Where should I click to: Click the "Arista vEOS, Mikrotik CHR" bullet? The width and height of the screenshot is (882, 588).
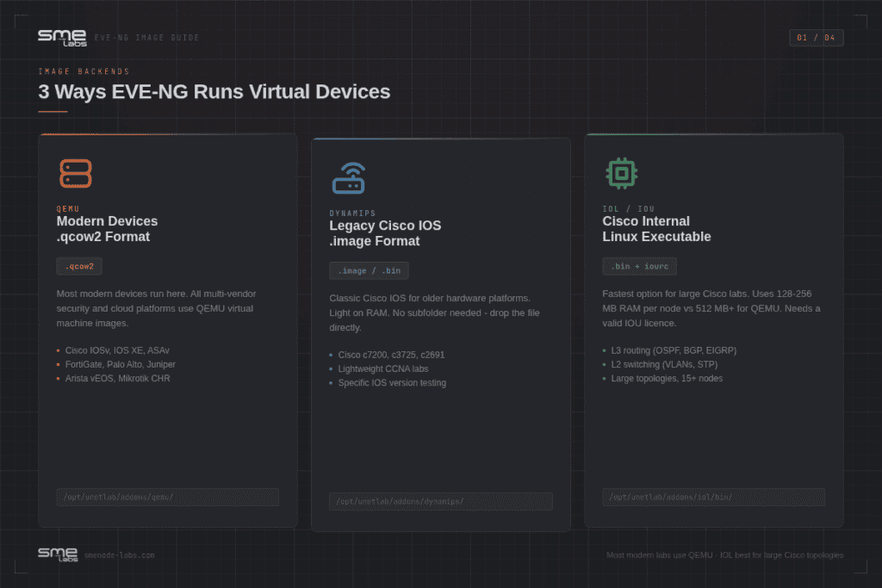[117, 378]
